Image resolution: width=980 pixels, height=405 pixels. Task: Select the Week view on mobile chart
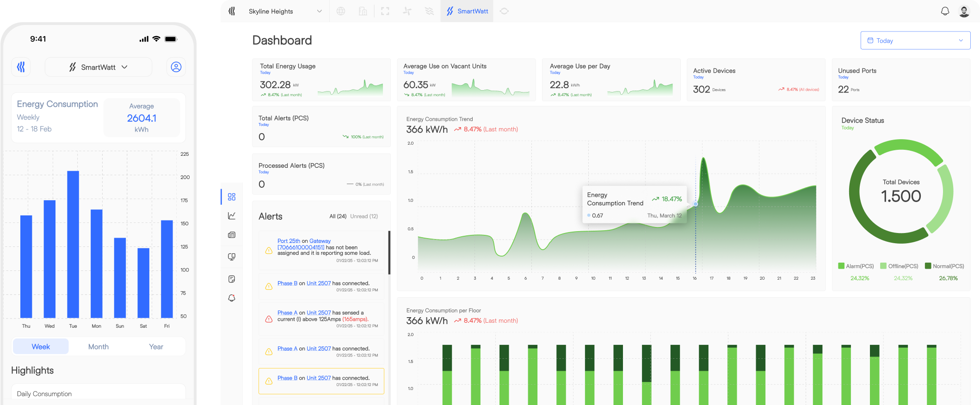[41, 347]
